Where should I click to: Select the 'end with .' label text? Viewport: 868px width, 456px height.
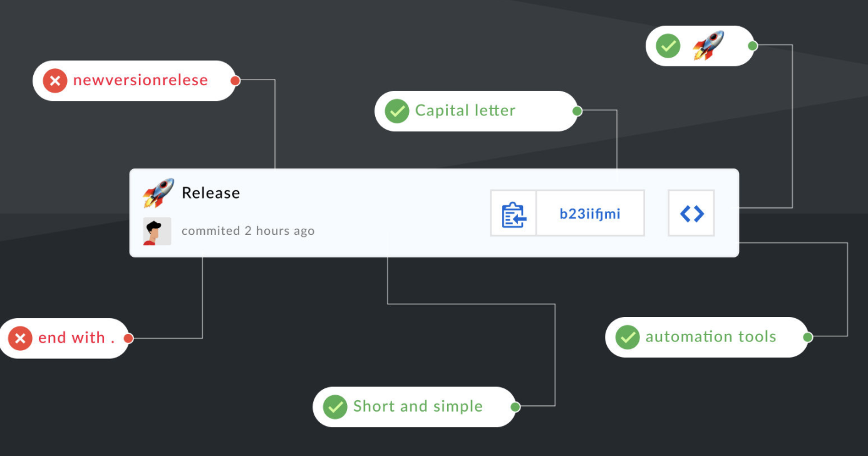tap(76, 338)
